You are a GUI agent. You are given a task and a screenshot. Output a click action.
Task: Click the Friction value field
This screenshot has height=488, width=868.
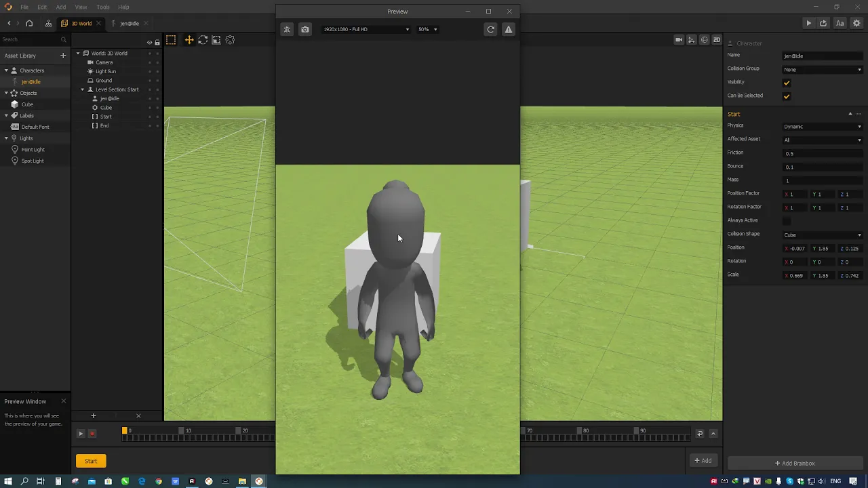pyautogui.click(x=823, y=153)
